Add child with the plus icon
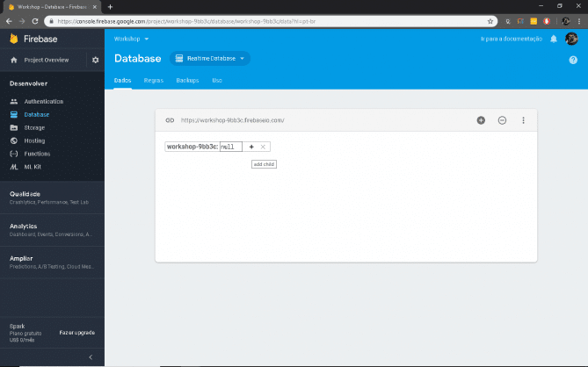The height and width of the screenshot is (367, 588). point(251,147)
